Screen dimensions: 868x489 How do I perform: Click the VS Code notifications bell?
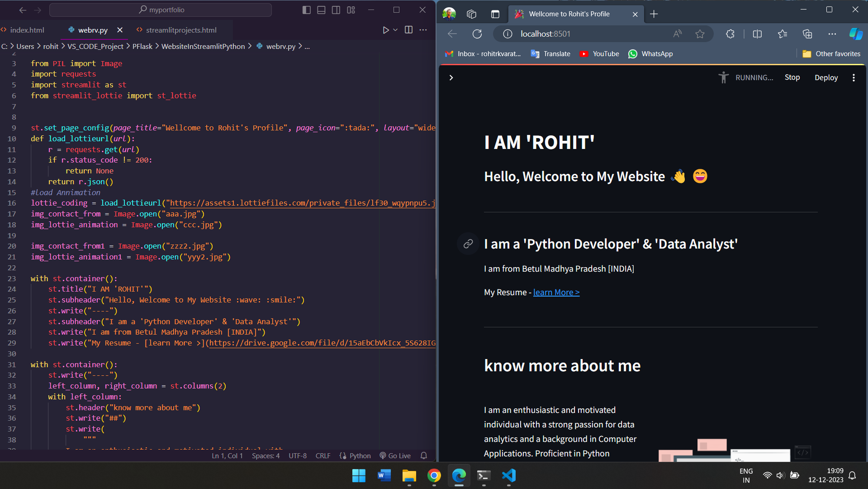[424, 455]
